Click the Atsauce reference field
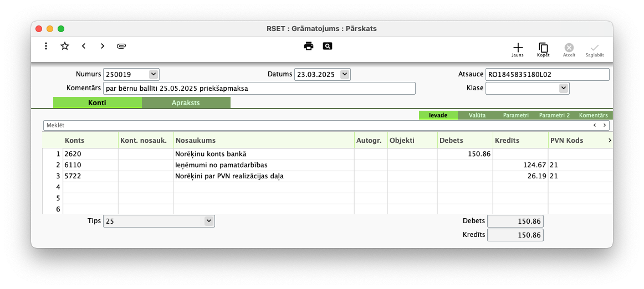Image resolution: width=644 pixels, height=289 pixels. pos(548,74)
